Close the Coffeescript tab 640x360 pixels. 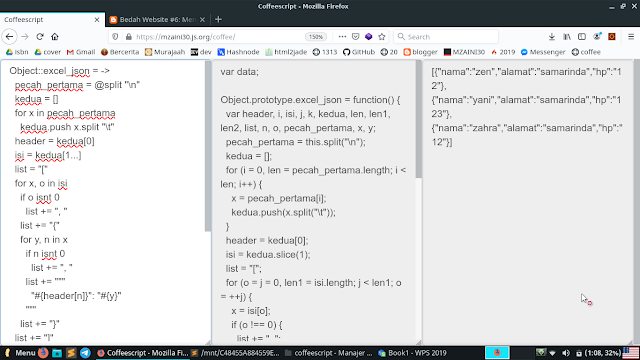[x=97, y=20]
